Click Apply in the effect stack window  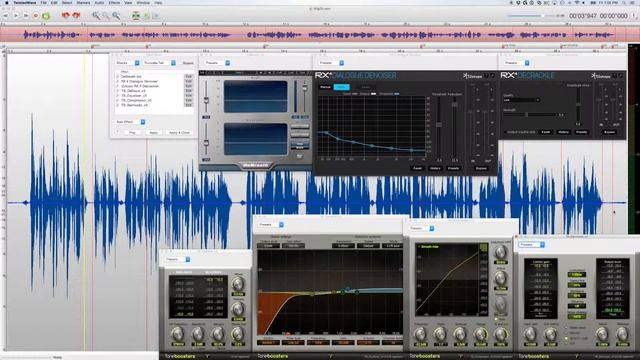153,133
